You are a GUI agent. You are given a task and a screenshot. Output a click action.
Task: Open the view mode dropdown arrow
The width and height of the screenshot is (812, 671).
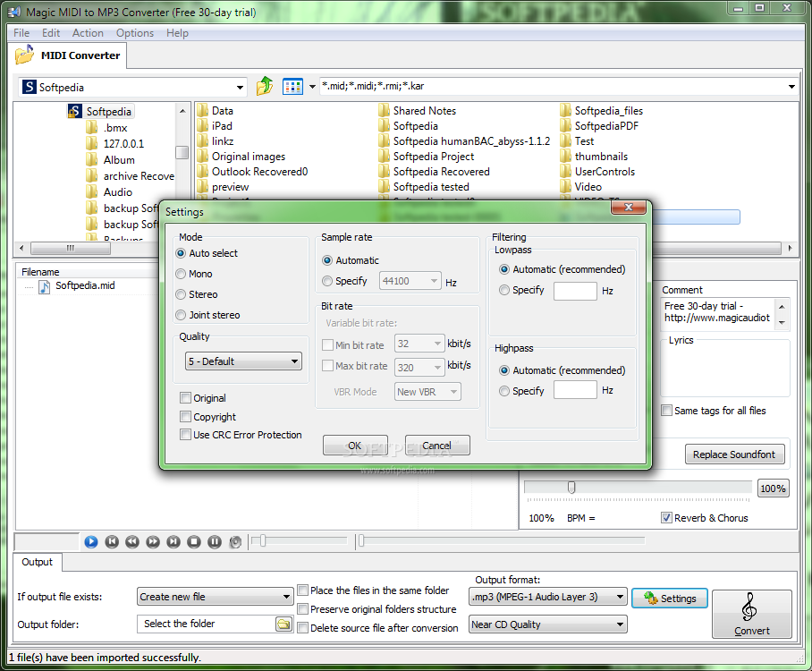(312, 87)
